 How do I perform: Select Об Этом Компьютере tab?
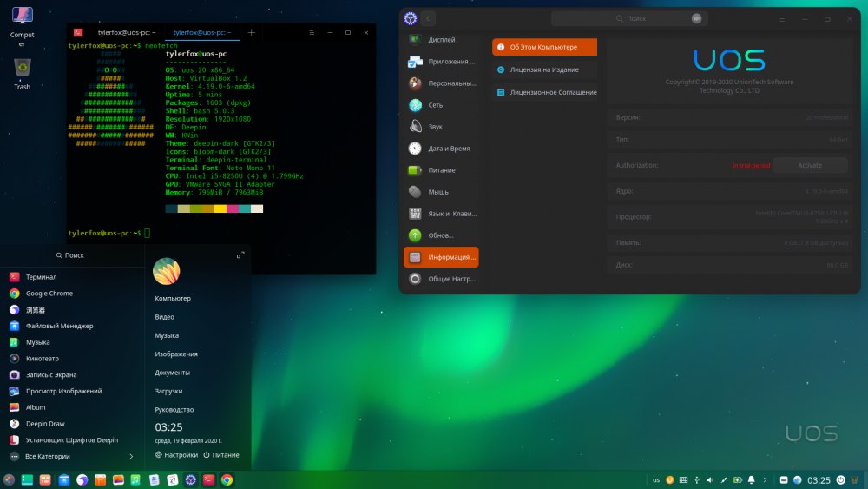pyautogui.click(x=545, y=47)
